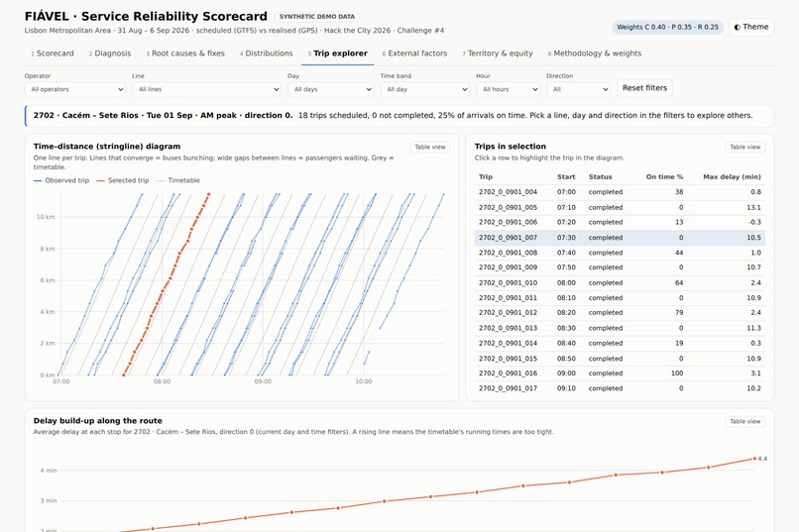
Task: Open the Line filter dropdown
Action: [x=206, y=89]
